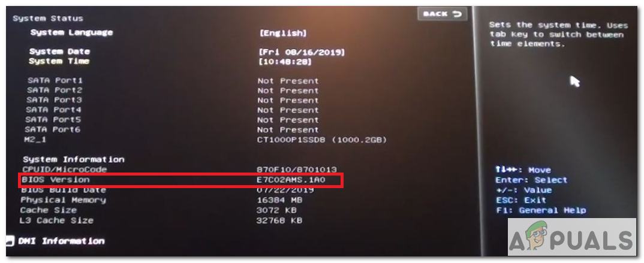Viewport: 644px width, 263px height.
Task: Click the BACK button arrow icon
Action: (457, 14)
